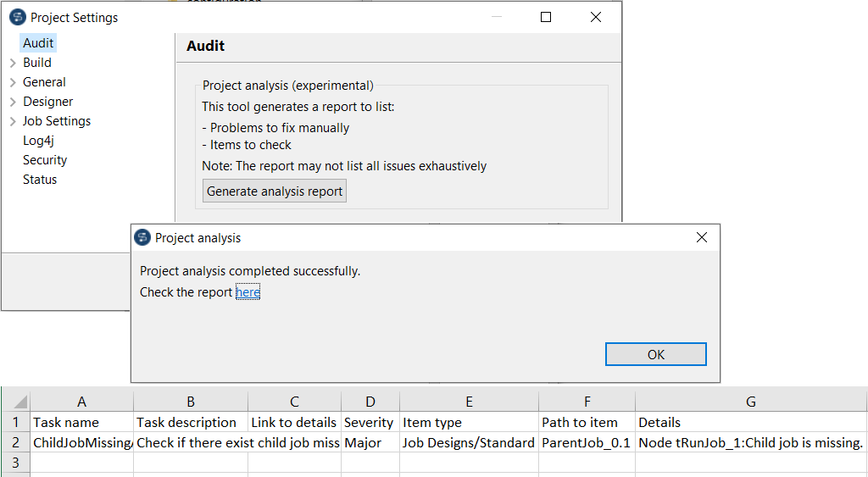Click the Project Settings window app icon
868x477 pixels.
click(x=18, y=17)
